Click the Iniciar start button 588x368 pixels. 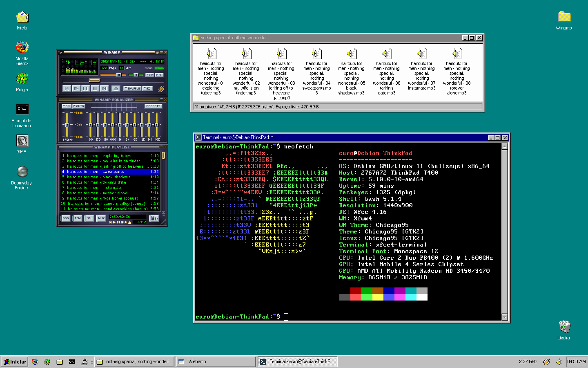pos(15,361)
